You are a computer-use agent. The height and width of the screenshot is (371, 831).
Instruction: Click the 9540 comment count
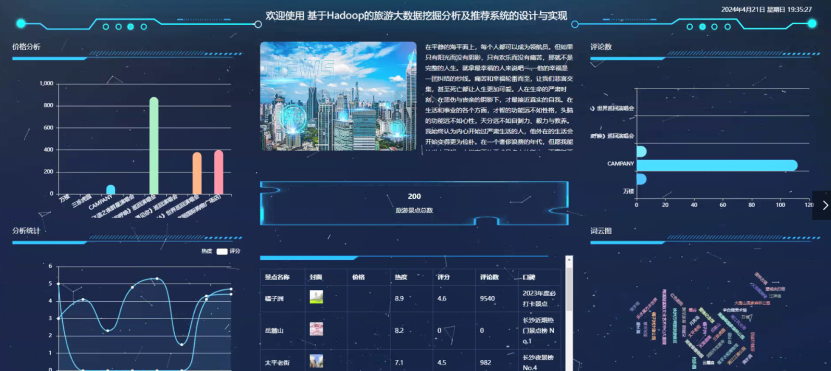tap(487, 298)
